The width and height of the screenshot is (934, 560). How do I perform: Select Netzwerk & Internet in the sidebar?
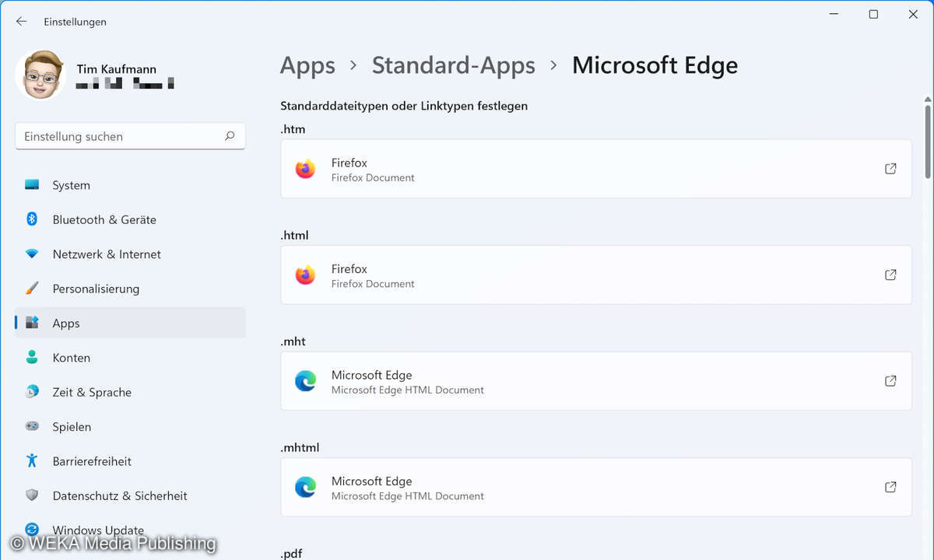[131, 254]
